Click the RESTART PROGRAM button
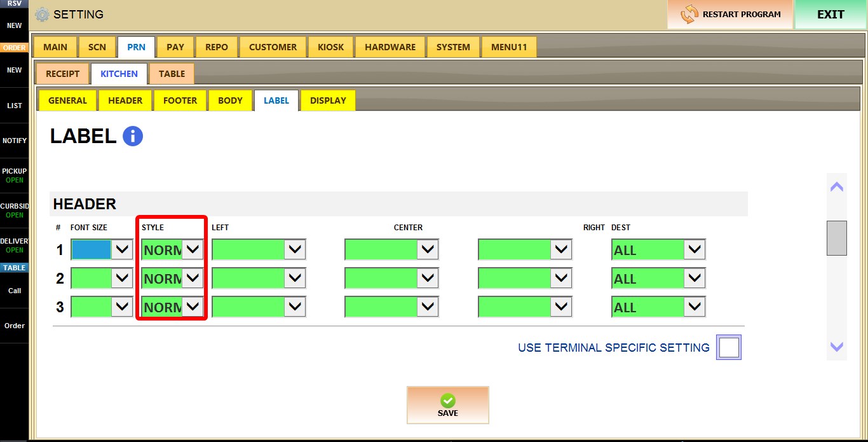 click(730, 14)
